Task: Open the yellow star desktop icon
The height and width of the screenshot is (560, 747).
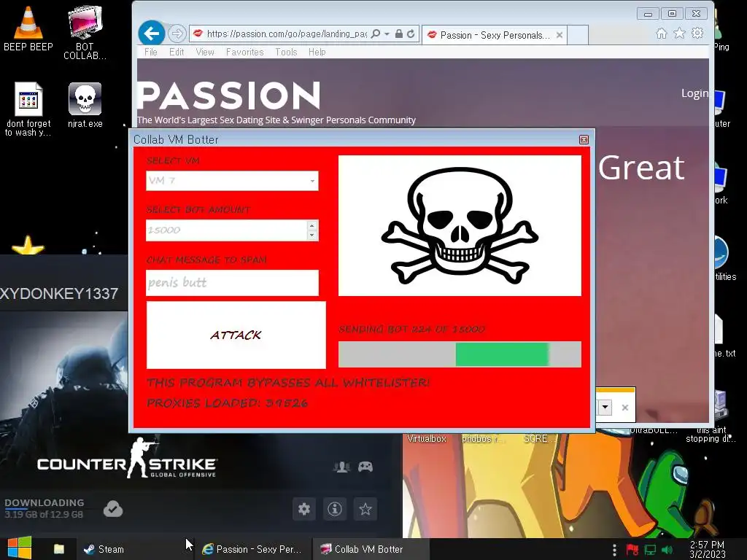Action: [x=28, y=245]
